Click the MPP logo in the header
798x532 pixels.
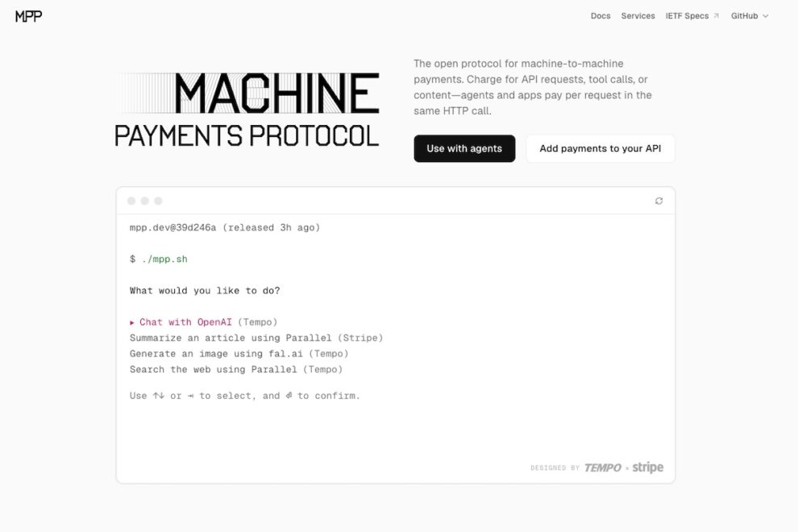pyautogui.click(x=27, y=15)
